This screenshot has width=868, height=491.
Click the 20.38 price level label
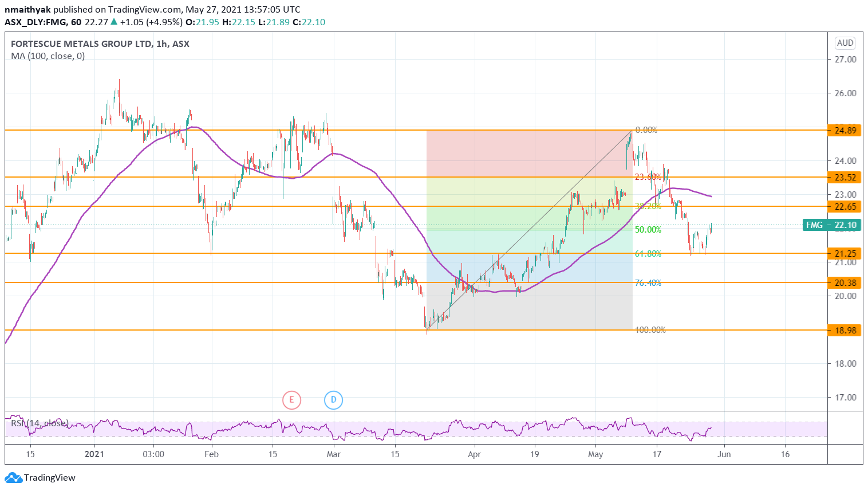tap(844, 282)
